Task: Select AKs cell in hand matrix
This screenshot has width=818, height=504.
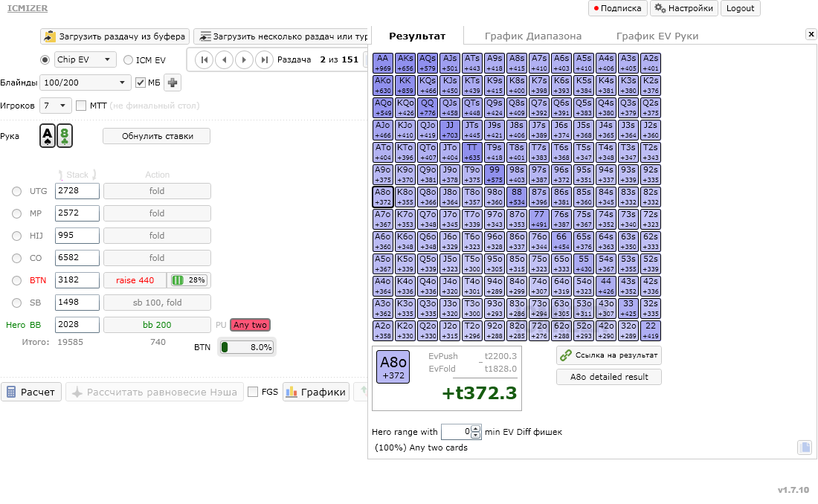Action: (405, 62)
